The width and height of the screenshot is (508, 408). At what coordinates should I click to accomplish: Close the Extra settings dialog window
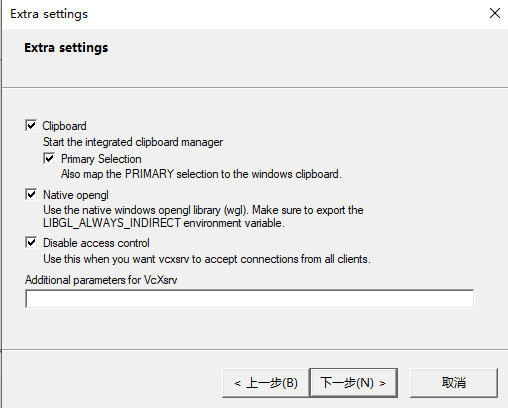(x=495, y=13)
